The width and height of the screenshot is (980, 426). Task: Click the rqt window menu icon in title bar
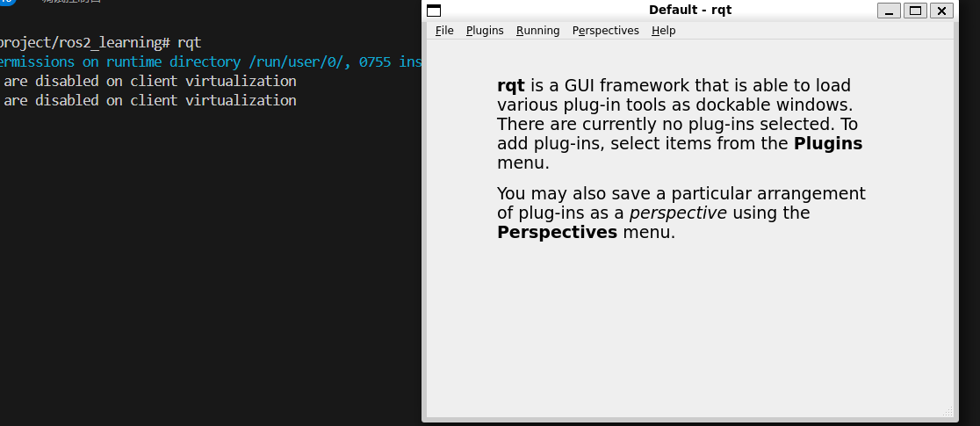(434, 11)
